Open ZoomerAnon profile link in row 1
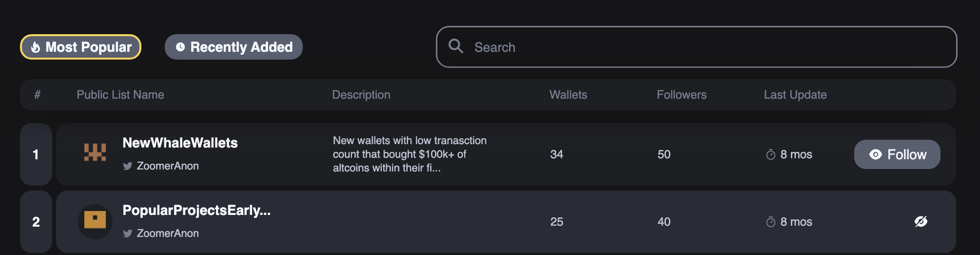980x255 pixels. pos(168,166)
